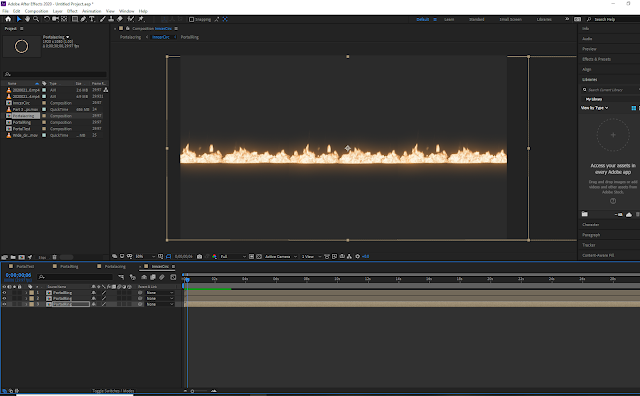This screenshot has width=640, height=396.
Task: Switch to the Portalacring timeline tab
Action: (x=115, y=266)
